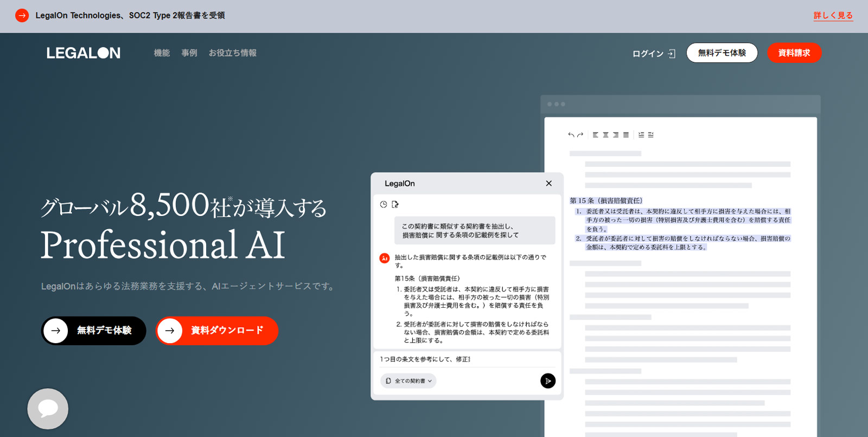
Task: Click the red arrow icon in announcement banner
Action: (22, 16)
